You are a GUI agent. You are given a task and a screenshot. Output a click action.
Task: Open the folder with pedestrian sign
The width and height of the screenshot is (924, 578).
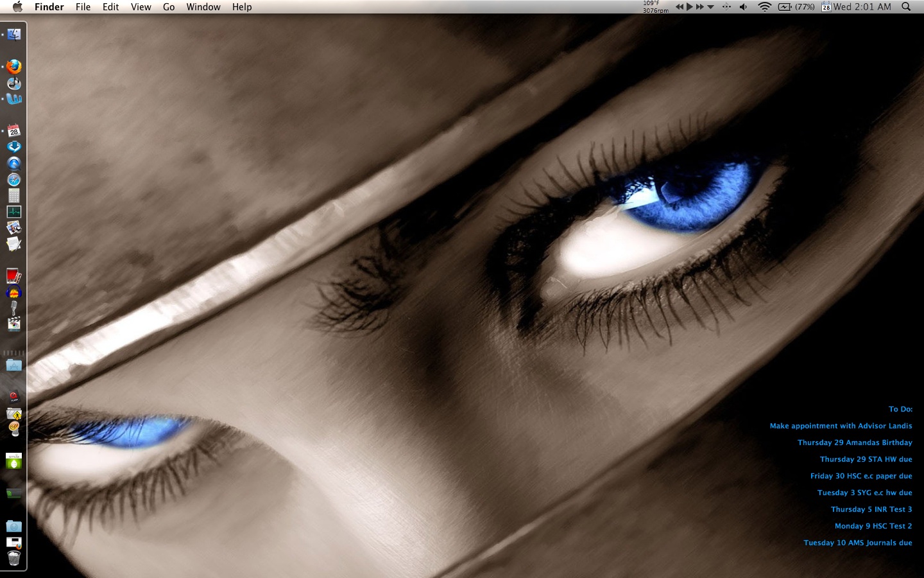coord(13,414)
